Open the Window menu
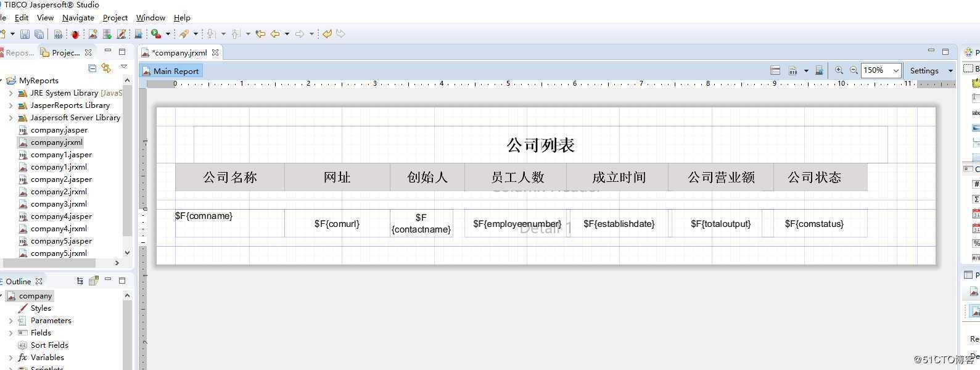The height and width of the screenshot is (370, 980). point(150,18)
